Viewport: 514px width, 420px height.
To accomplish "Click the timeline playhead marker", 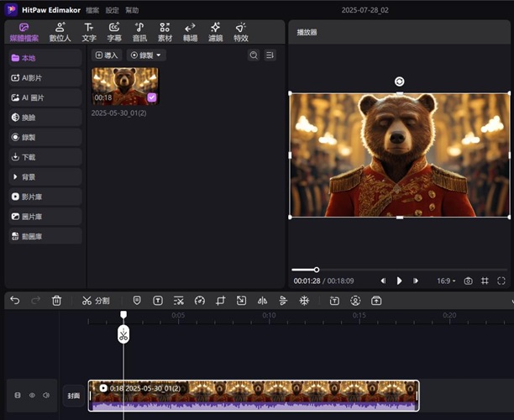I will pos(123,315).
